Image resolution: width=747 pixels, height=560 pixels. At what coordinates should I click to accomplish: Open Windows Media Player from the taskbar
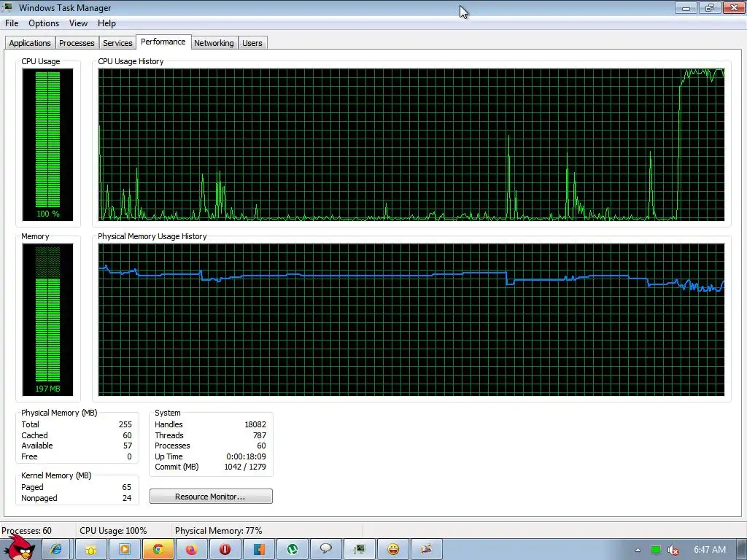click(x=124, y=550)
